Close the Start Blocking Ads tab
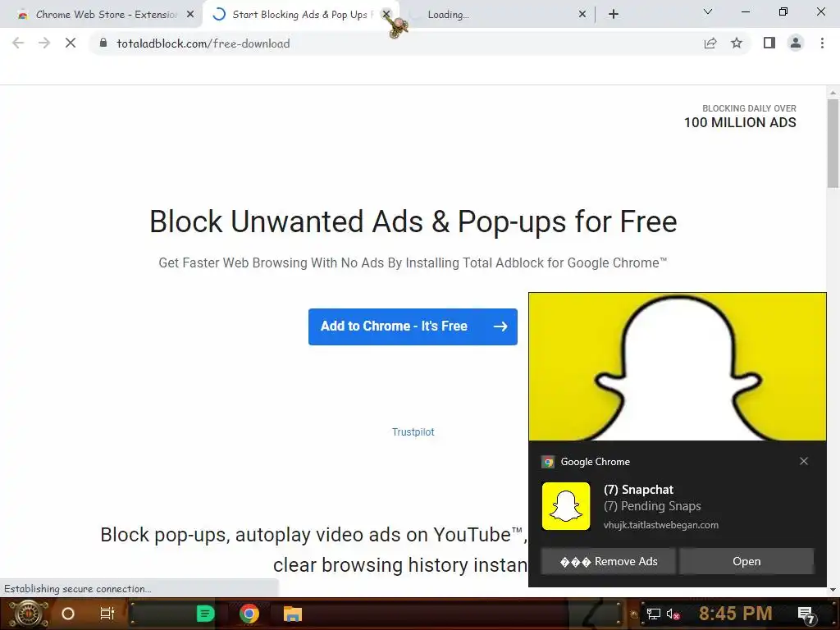 tap(386, 15)
